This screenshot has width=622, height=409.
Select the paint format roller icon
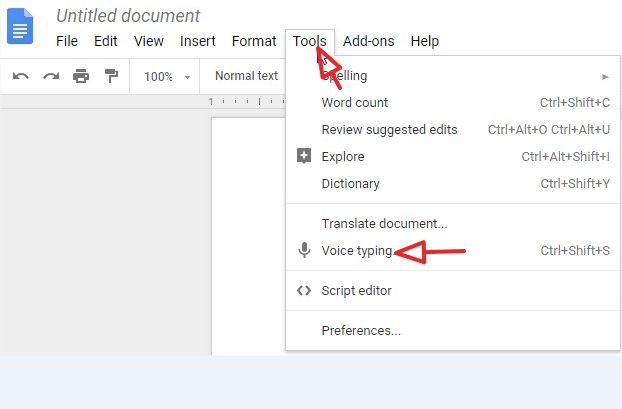click(x=111, y=76)
